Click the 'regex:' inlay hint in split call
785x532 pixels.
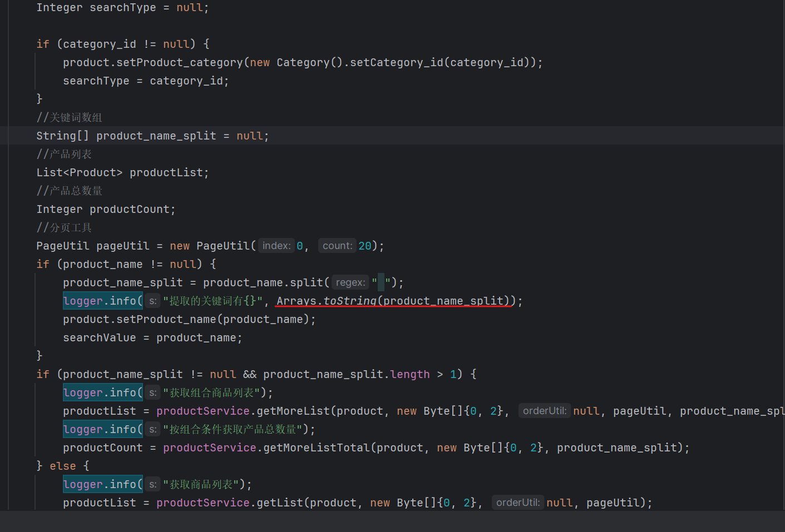(350, 282)
